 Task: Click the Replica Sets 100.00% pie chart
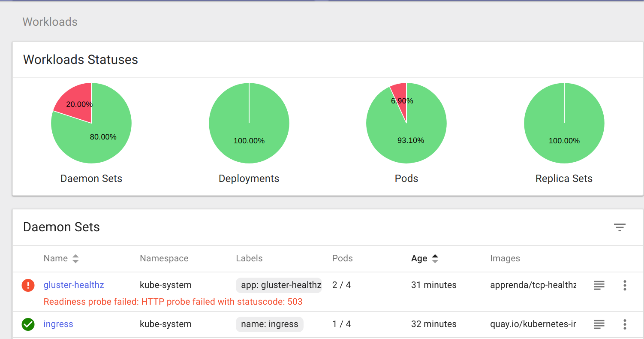click(564, 123)
